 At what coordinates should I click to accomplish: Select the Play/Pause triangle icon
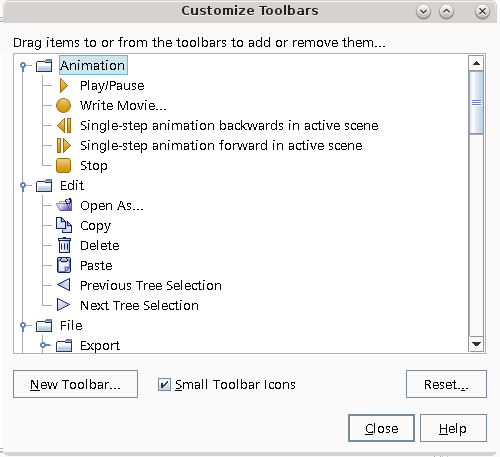[x=64, y=86]
